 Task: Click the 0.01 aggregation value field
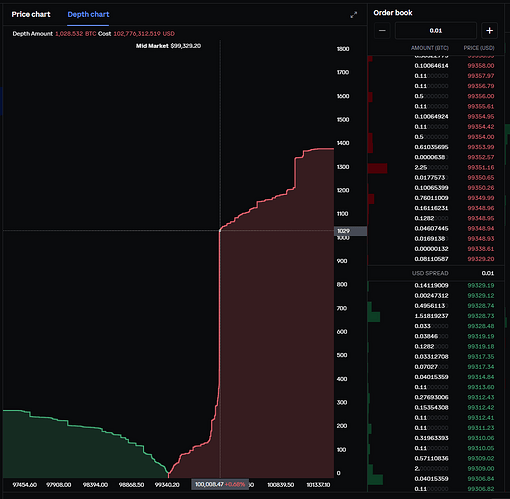tap(436, 31)
